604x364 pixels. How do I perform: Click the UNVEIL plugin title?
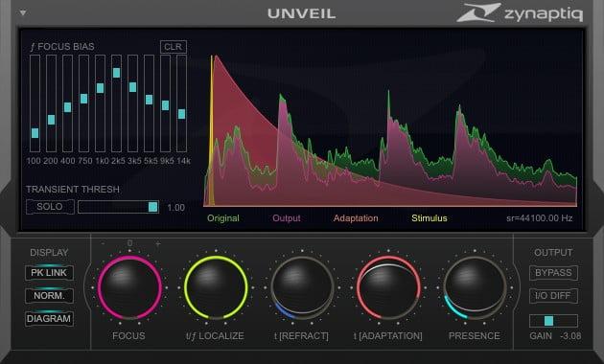point(302,13)
